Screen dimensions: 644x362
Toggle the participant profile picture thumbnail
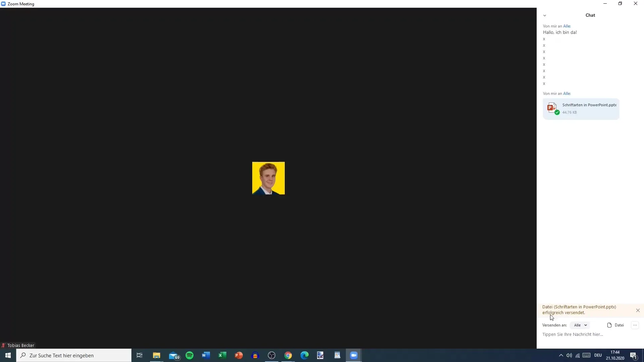coord(268,178)
